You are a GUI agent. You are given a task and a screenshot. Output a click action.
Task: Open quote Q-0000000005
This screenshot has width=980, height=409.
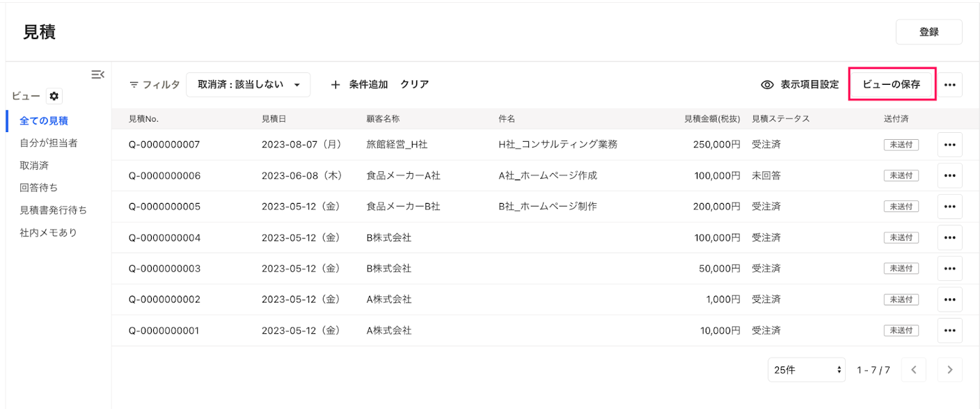pos(164,207)
